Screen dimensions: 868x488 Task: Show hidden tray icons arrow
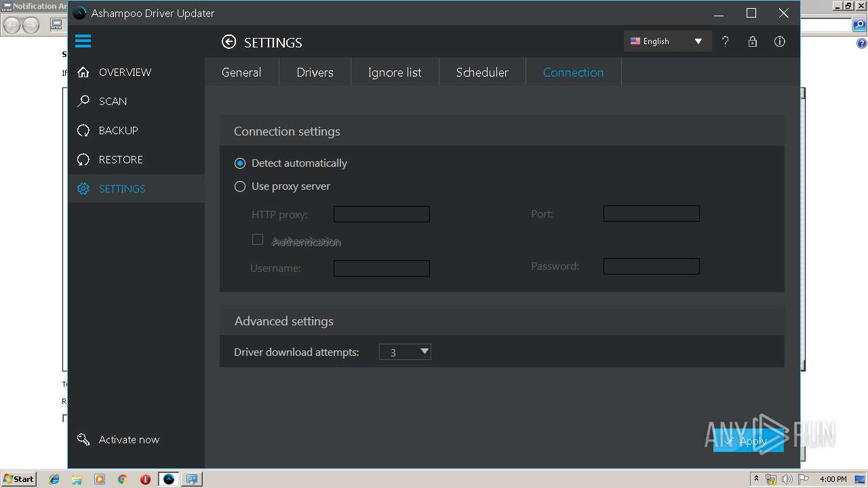[x=757, y=479]
